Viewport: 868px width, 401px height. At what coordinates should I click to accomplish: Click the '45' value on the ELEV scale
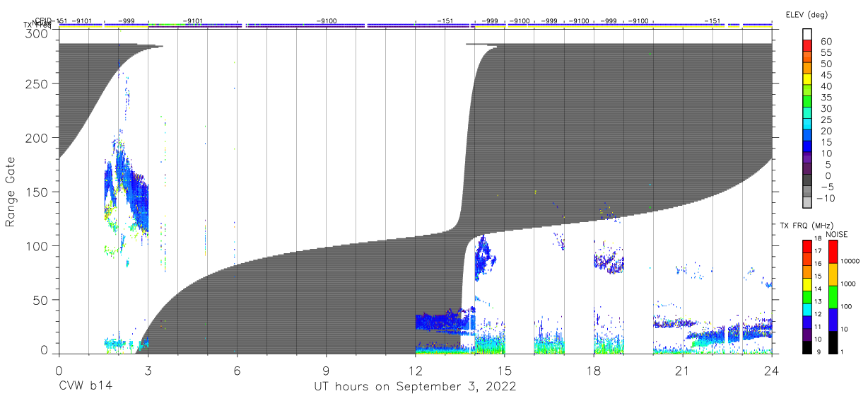click(826, 75)
